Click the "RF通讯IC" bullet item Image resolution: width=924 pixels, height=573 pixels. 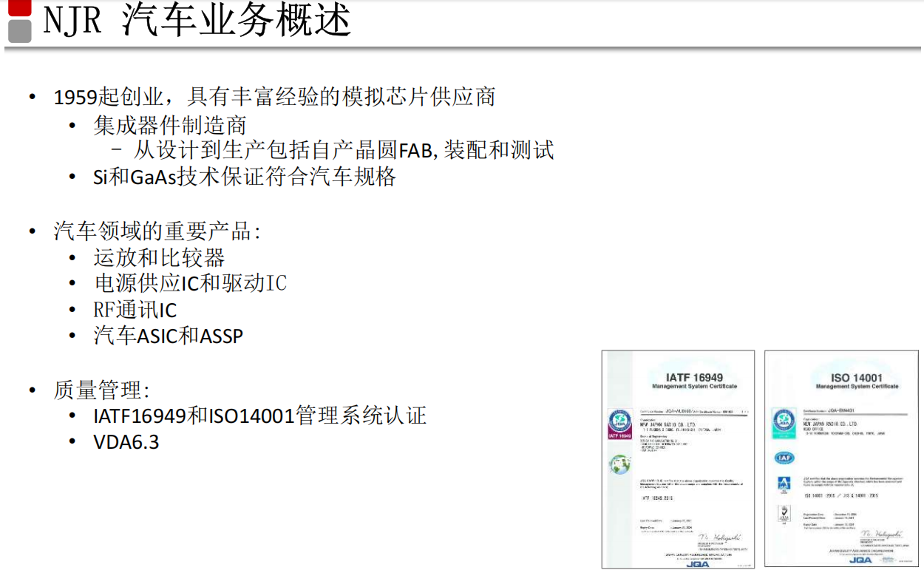[x=135, y=310]
